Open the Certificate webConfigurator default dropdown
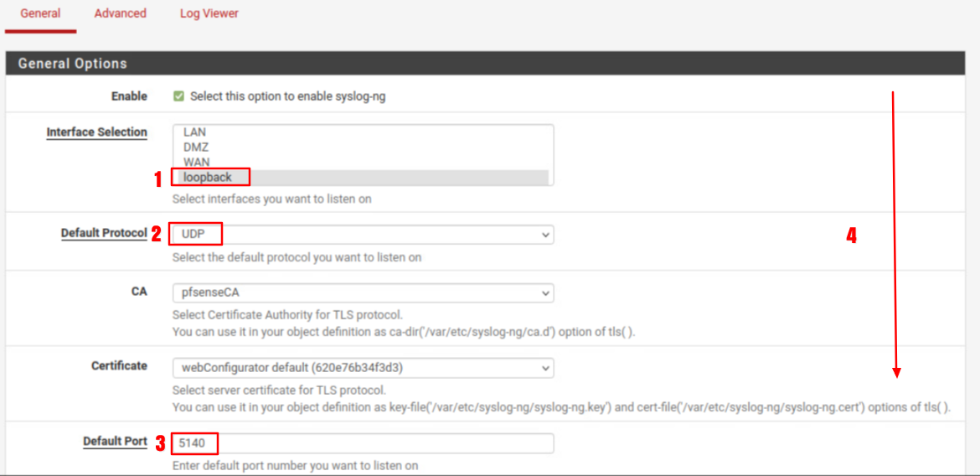The height and width of the screenshot is (476, 980). (363, 368)
